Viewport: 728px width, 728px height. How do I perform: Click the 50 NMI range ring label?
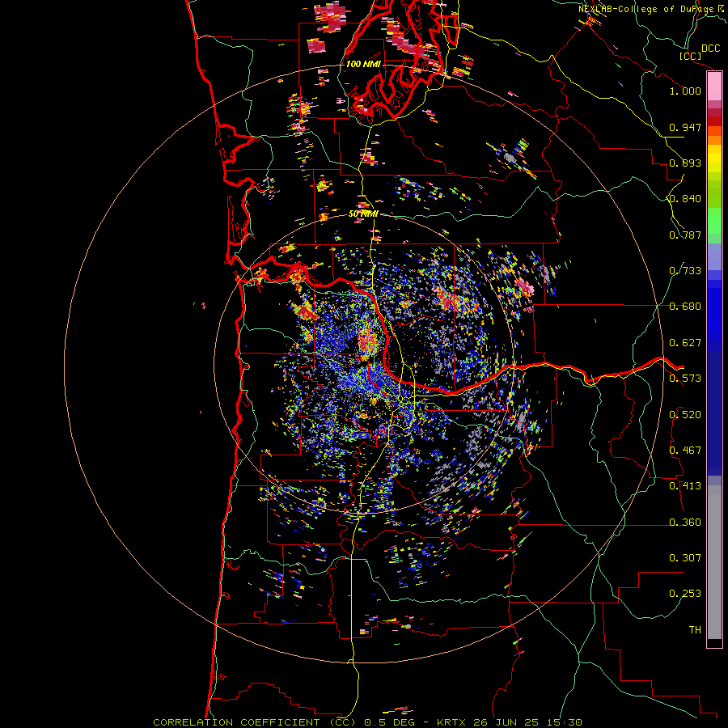pyautogui.click(x=363, y=214)
